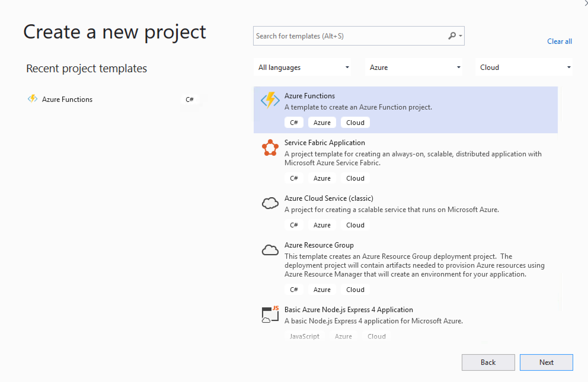Image resolution: width=588 pixels, height=382 pixels.
Task: Click the magnifying glass search icon
Action: point(451,36)
